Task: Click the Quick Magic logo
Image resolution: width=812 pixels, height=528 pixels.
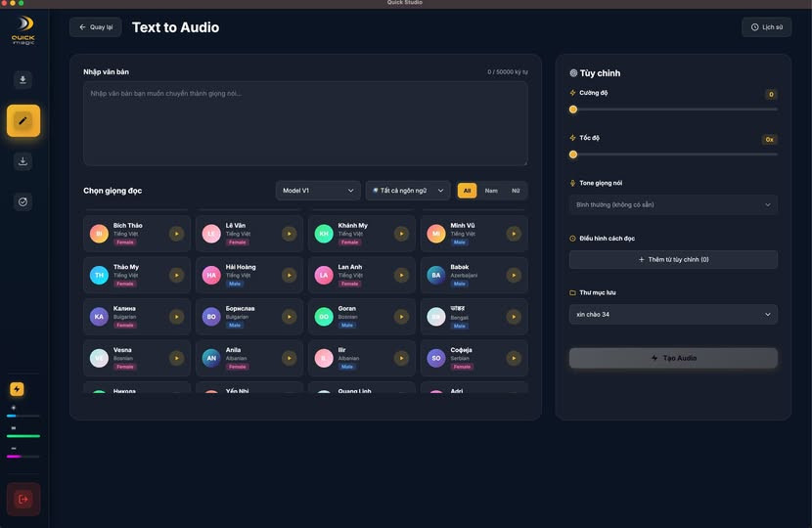Action: click(x=23, y=30)
